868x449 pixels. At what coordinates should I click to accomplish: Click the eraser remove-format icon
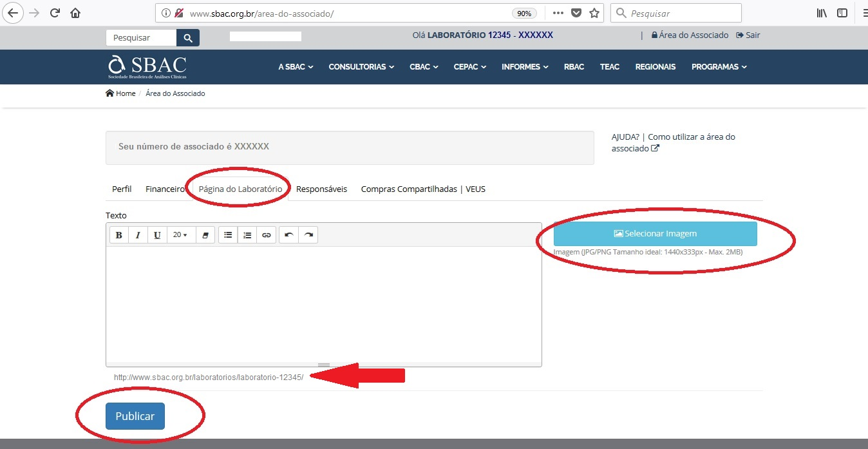coord(205,235)
